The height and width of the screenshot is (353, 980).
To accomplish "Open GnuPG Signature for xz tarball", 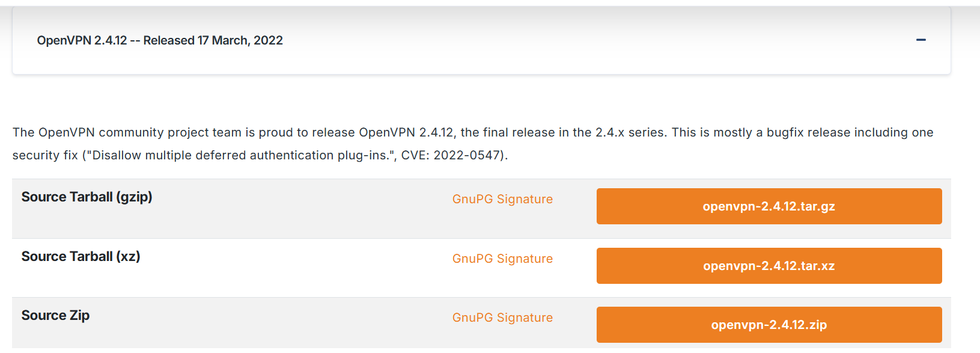I will pyautogui.click(x=502, y=259).
